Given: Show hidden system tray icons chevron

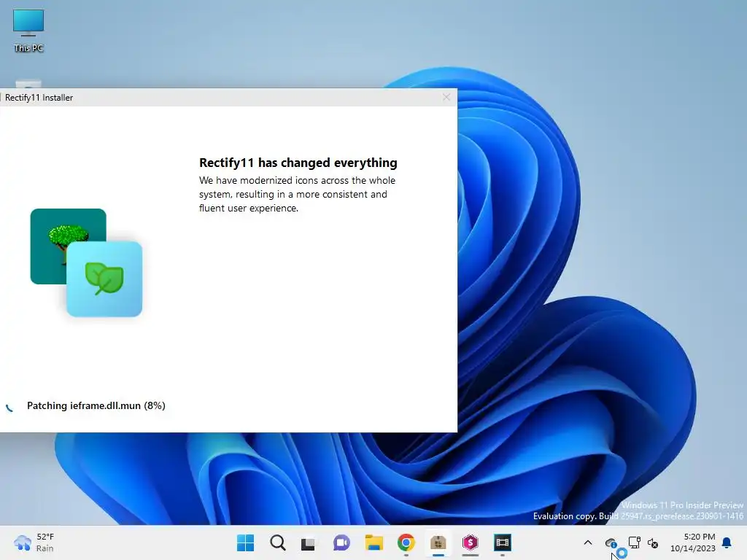Looking at the screenshot, I should click(x=588, y=542).
